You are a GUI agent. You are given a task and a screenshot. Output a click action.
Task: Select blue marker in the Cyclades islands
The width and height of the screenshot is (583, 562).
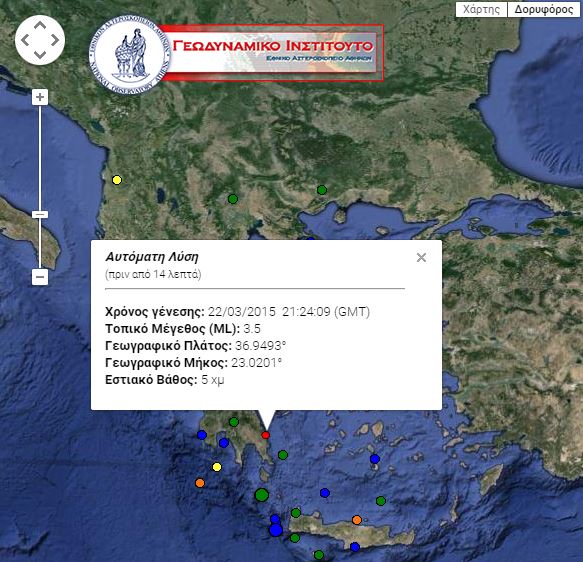tap(375, 459)
